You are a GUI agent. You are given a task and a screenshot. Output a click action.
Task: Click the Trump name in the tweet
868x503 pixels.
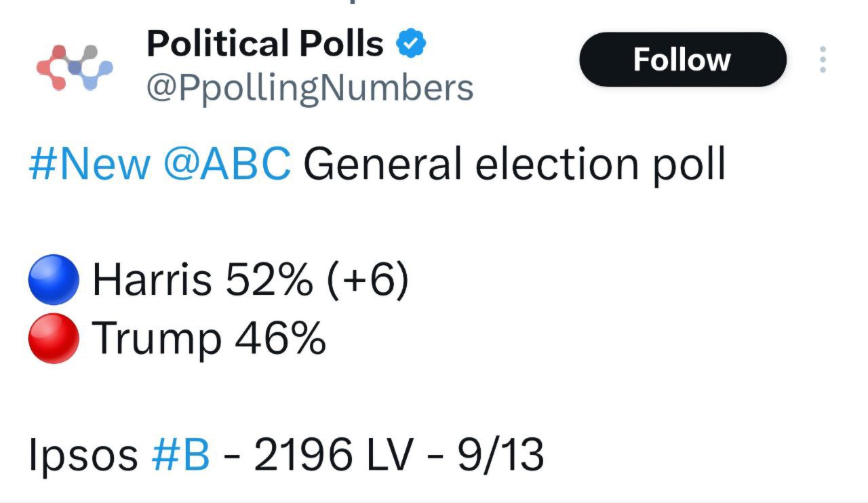pyautogui.click(x=156, y=338)
